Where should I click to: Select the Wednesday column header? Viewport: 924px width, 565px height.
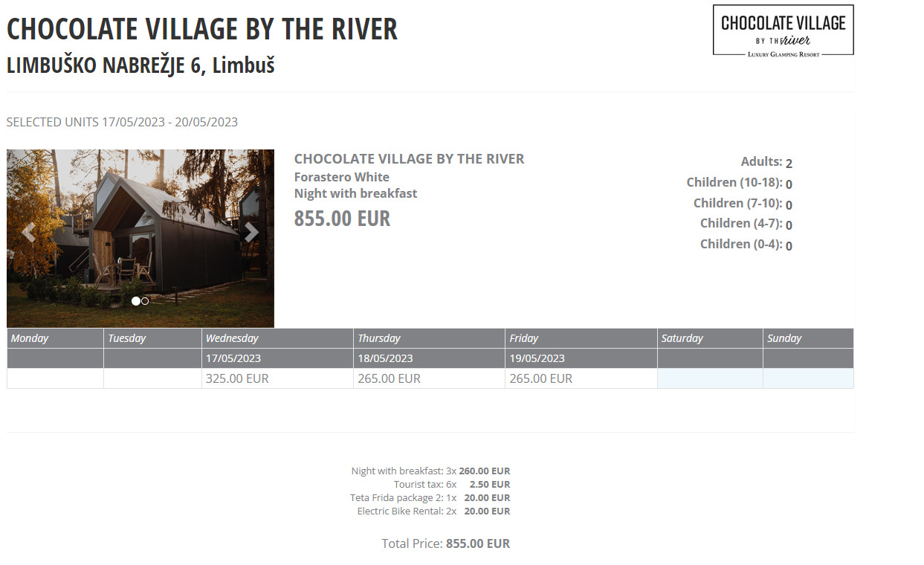(277, 338)
